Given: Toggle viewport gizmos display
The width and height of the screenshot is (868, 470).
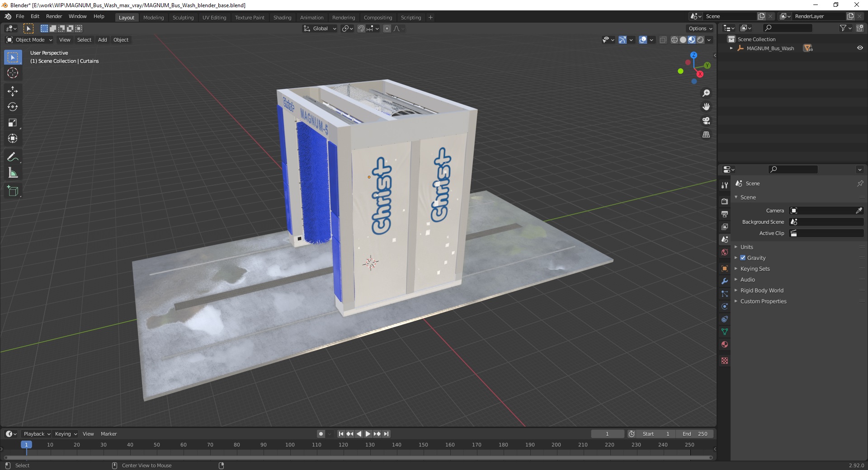Looking at the screenshot, I should (x=623, y=40).
